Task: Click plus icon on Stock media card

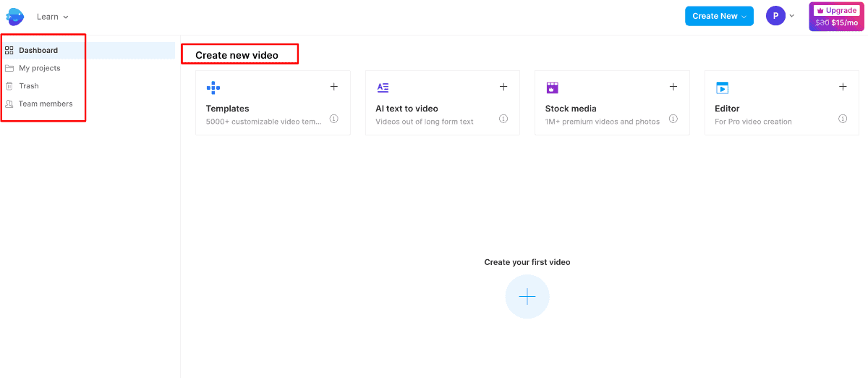Action: click(x=673, y=87)
